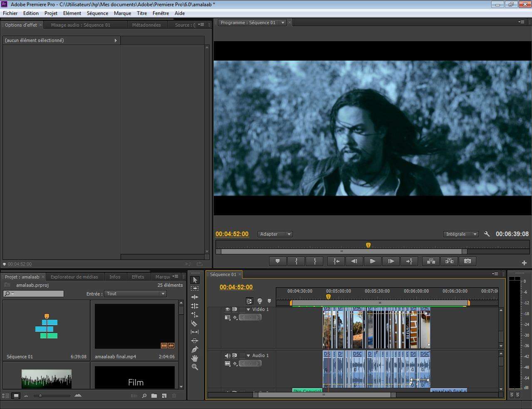The image size is (532, 409).
Task: Open button editor plus icon
Action: 524,263
